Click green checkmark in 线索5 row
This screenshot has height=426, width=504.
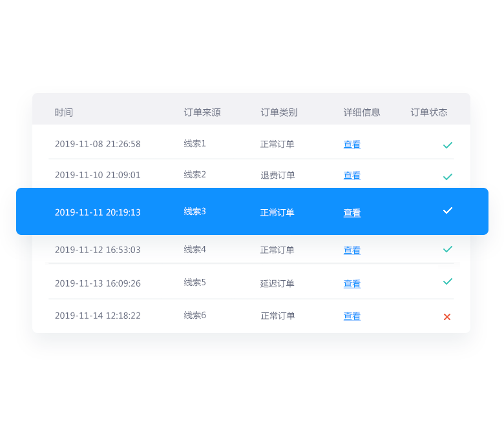click(x=447, y=281)
